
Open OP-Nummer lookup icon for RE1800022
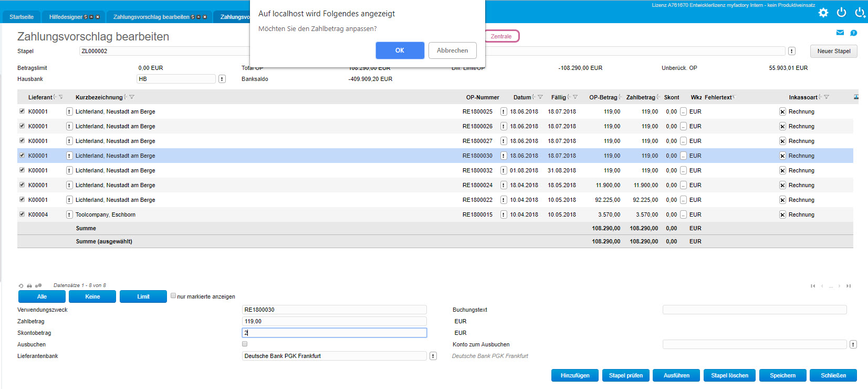pyautogui.click(x=504, y=200)
